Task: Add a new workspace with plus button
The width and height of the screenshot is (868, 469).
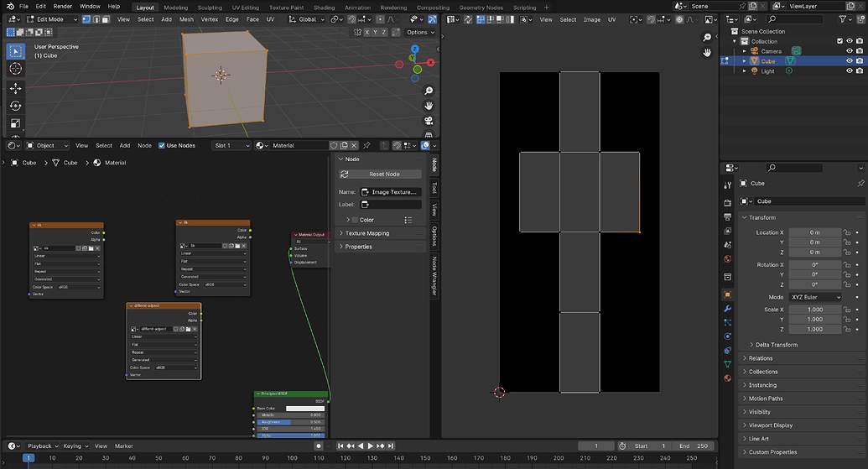Action: pyautogui.click(x=546, y=8)
